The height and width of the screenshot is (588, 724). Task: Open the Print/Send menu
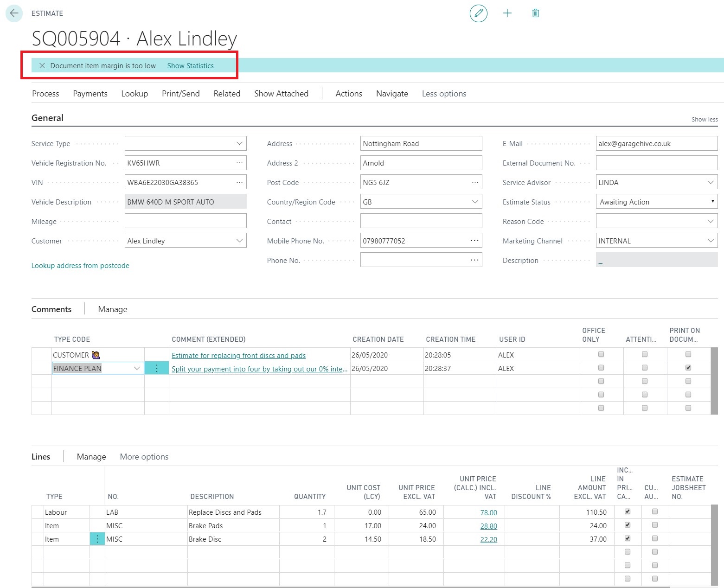point(180,94)
